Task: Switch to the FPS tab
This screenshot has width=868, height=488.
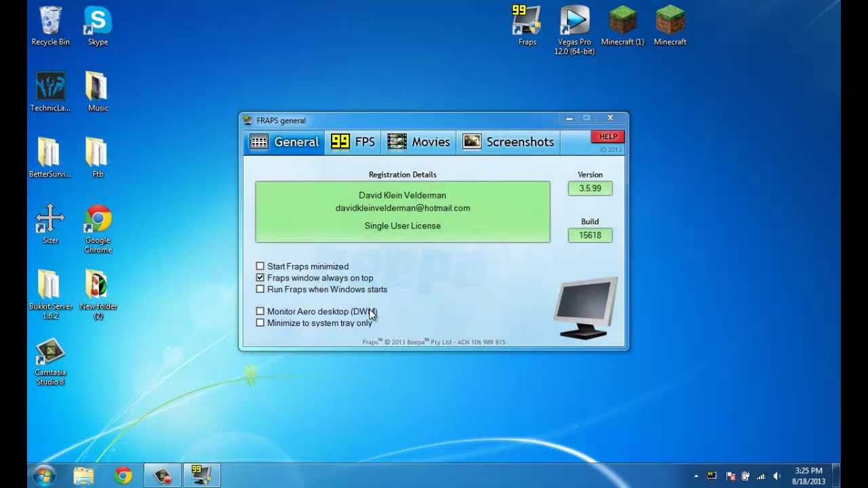Action: 353,142
